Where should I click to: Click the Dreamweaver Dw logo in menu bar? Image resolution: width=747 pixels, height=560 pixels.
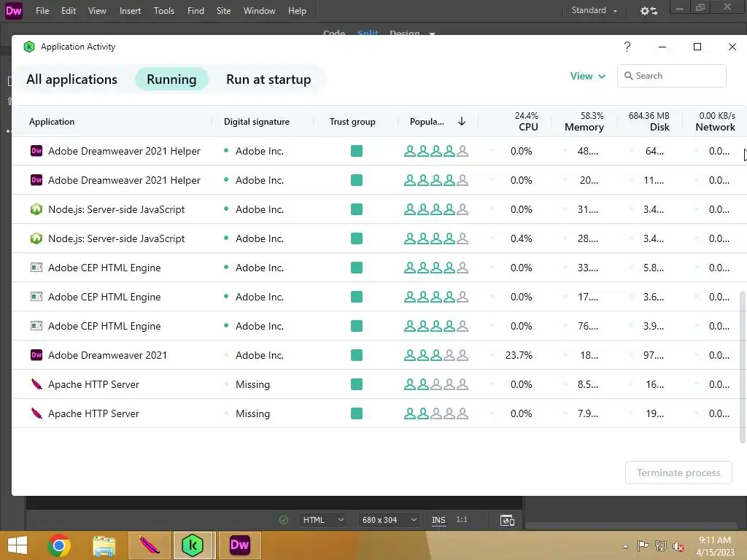pos(13,10)
